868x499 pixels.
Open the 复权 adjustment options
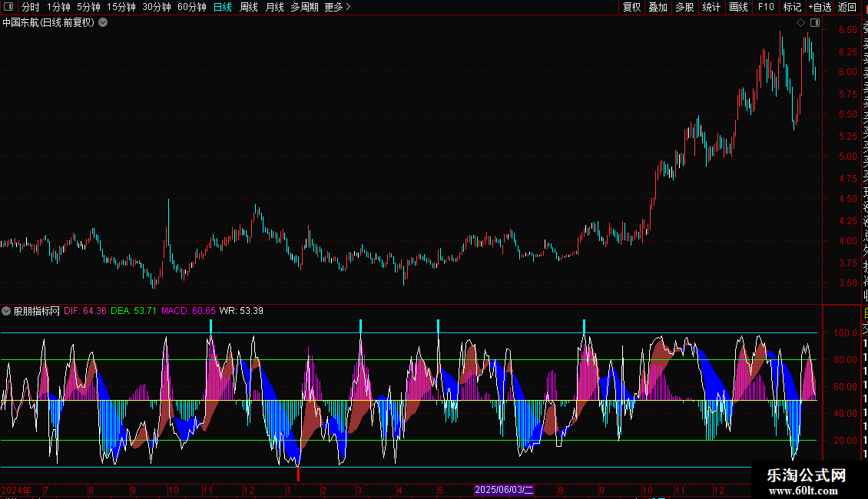point(631,7)
